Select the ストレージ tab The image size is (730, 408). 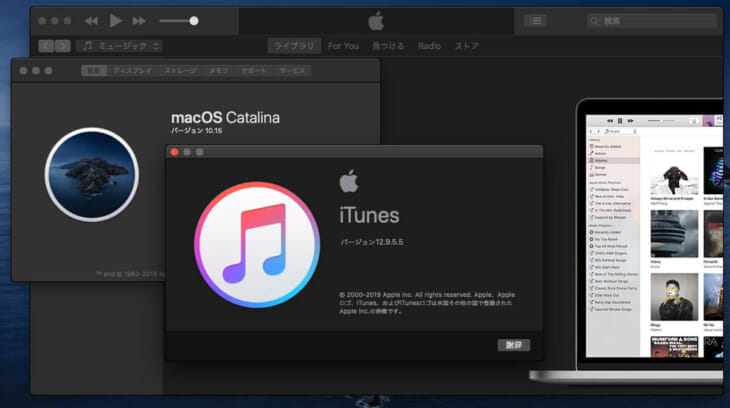pos(180,71)
